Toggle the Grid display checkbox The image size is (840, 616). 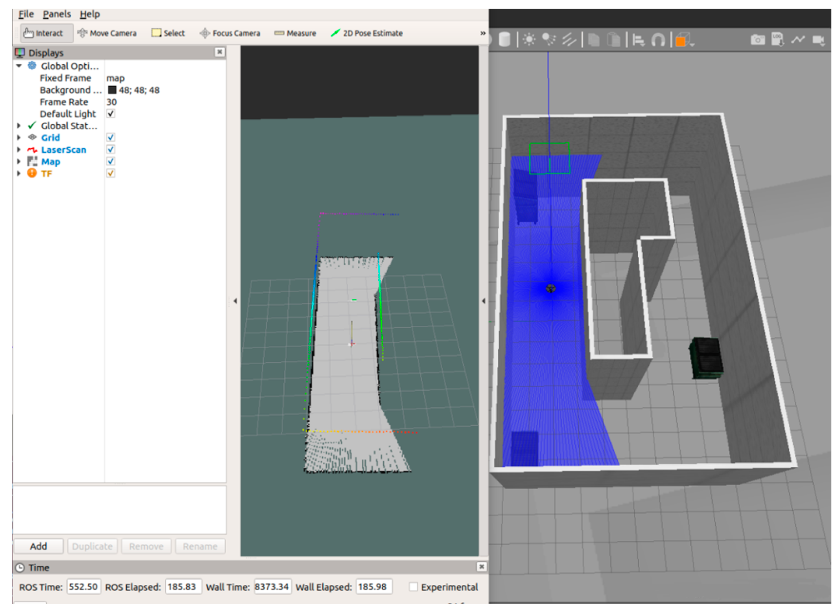111,138
